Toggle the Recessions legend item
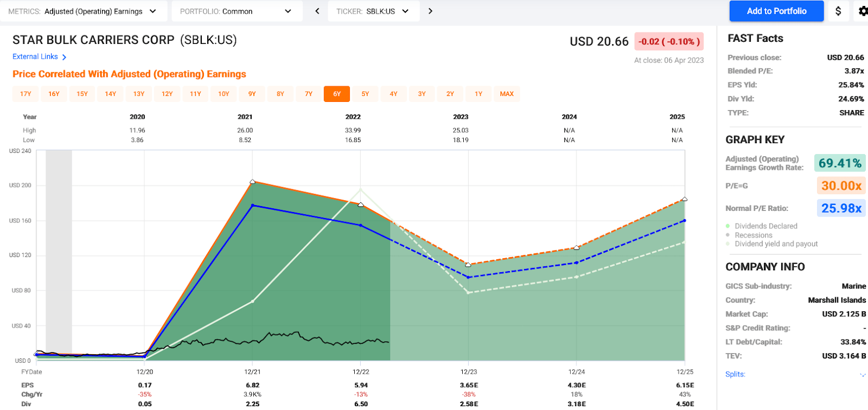 pos(749,235)
